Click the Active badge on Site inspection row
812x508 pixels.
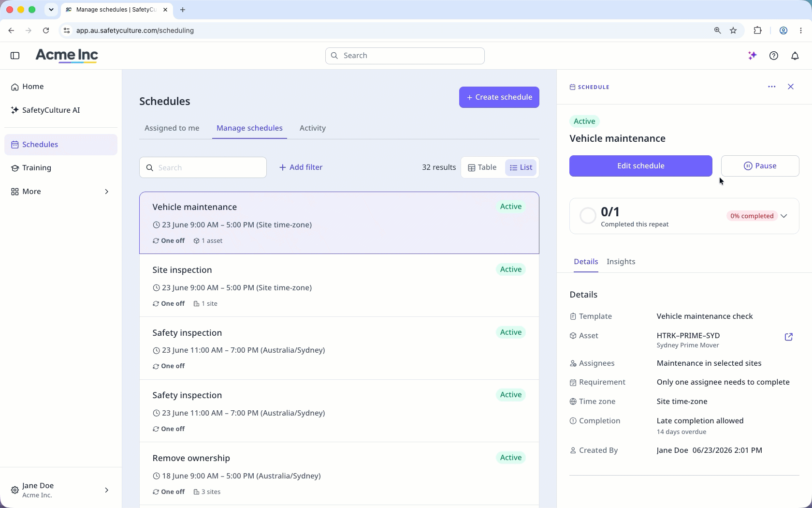[511, 269]
